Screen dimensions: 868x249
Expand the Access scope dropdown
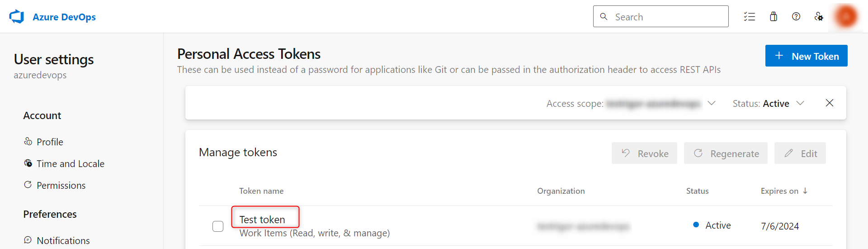point(712,103)
